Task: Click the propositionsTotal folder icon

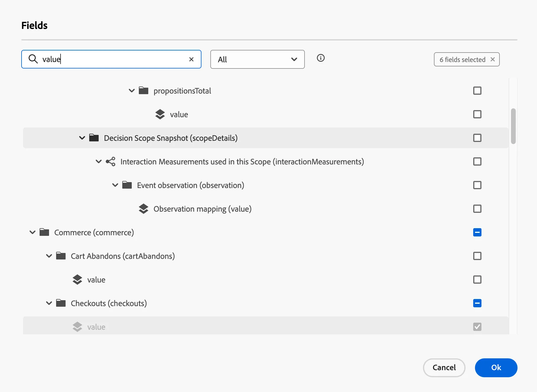Action: pos(144,90)
